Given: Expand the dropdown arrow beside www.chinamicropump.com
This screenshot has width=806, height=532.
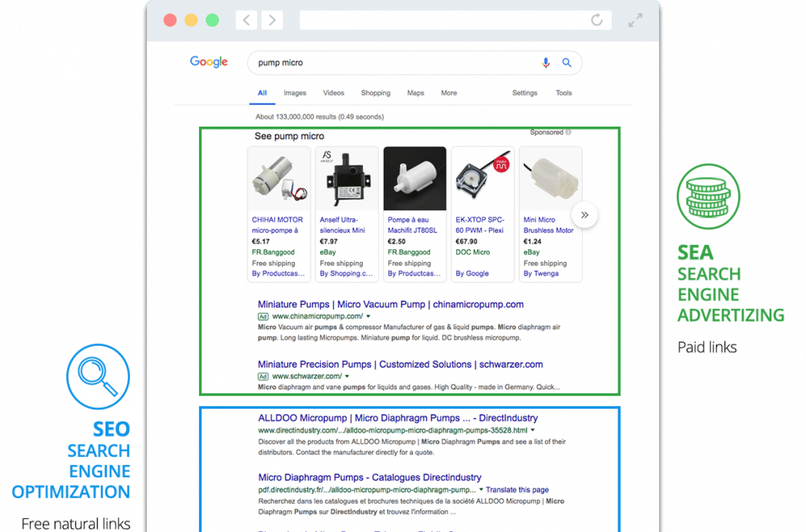Looking at the screenshot, I should 368,317.
